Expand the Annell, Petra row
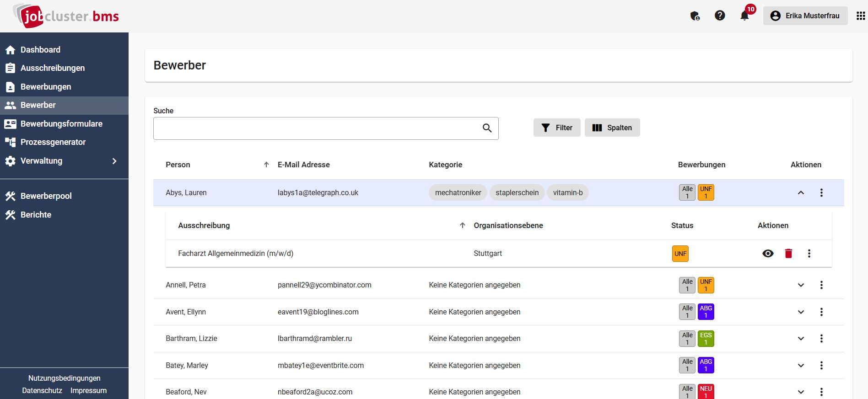This screenshot has width=868, height=399. pyautogui.click(x=801, y=285)
